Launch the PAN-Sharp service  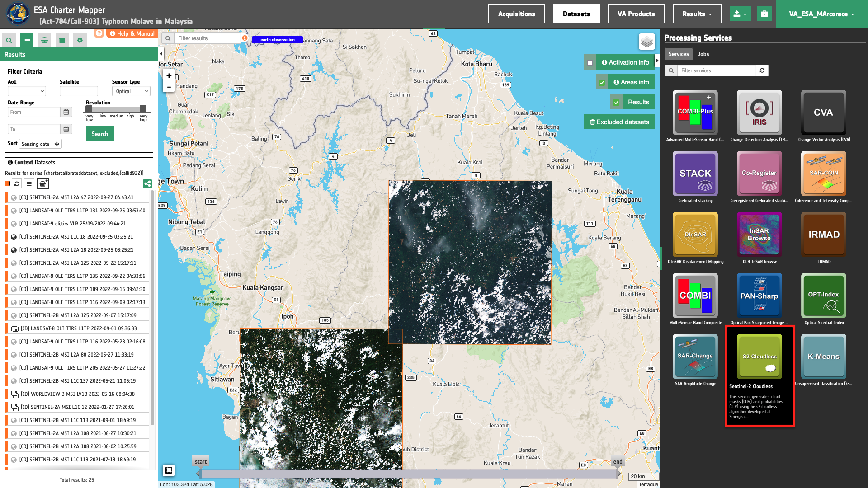pos(759,296)
